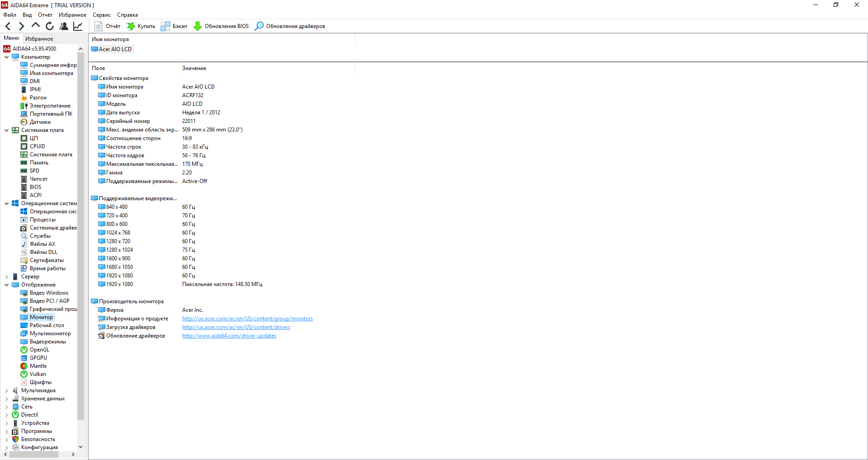
Task: Refresh the page using the circular arrow icon
Action: pos(50,26)
